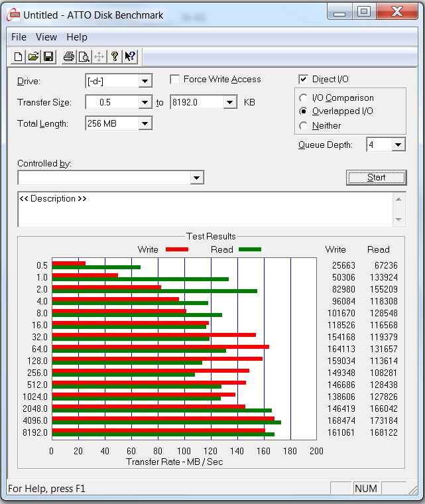The width and height of the screenshot is (425, 504).
Task: Expand the Controlled by combo box
Action: coord(196,178)
